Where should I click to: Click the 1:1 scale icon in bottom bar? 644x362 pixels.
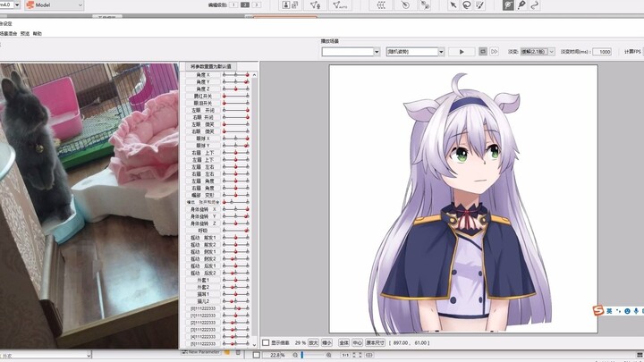point(345,355)
